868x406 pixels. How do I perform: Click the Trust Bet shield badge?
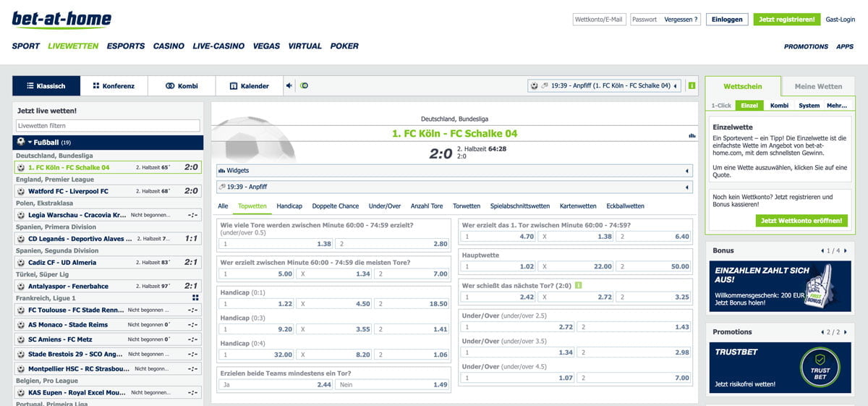[820, 368]
